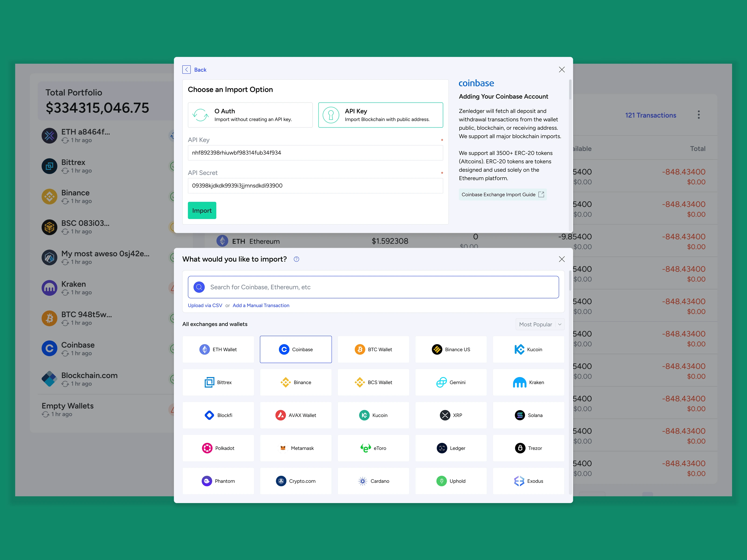This screenshot has height=560, width=747.
Task: Expand the Empty Wallets section
Action: click(x=67, y=406)
